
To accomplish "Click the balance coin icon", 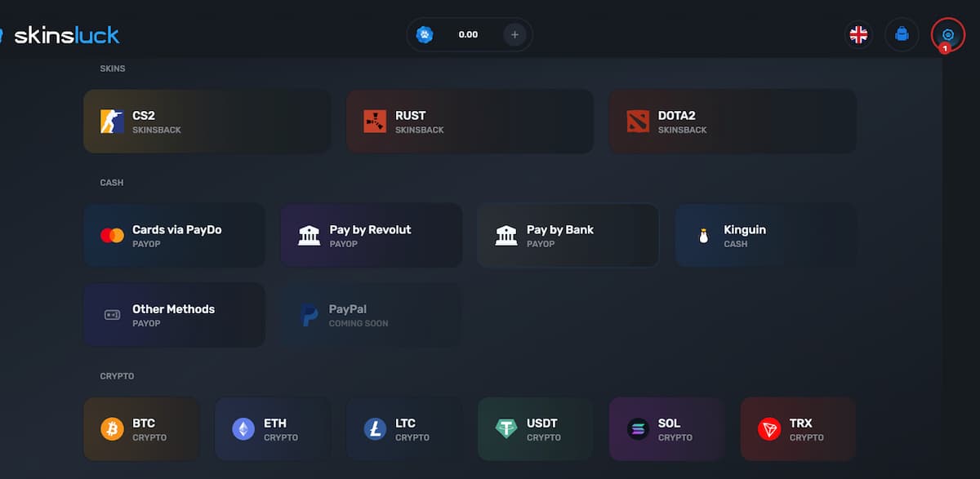I will coord(424,34).
